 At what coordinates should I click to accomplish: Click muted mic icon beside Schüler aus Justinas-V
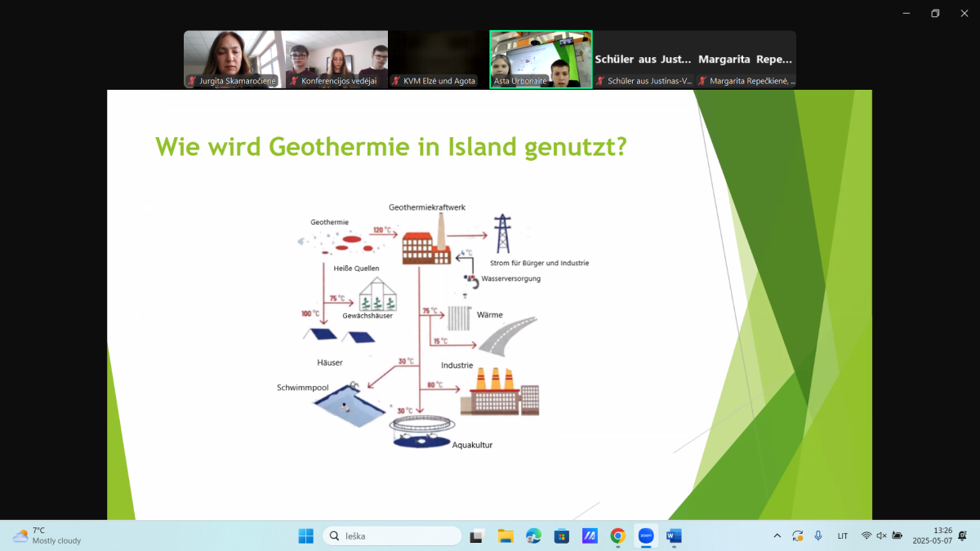(x=600, y=81)
